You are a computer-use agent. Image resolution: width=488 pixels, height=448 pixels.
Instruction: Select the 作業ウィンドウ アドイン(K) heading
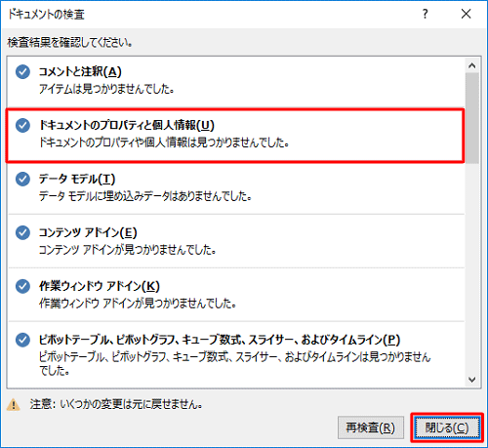[100, 286]
